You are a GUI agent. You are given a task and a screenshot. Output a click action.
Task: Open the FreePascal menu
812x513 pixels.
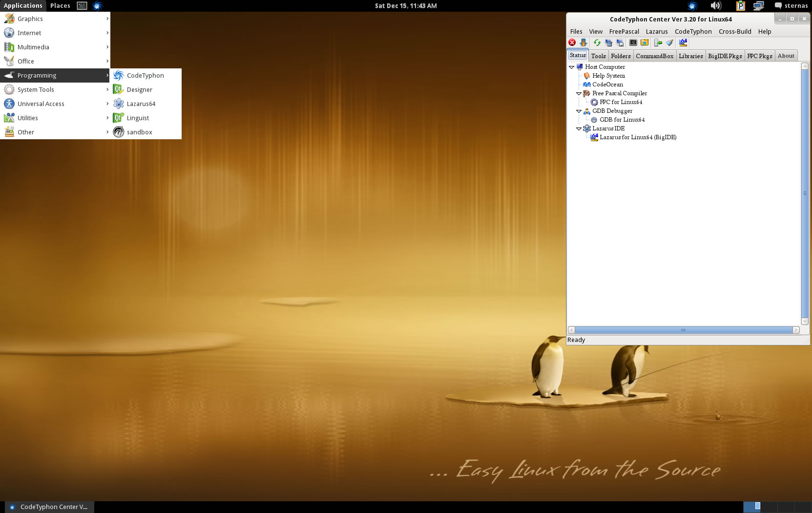click(624, 31)
